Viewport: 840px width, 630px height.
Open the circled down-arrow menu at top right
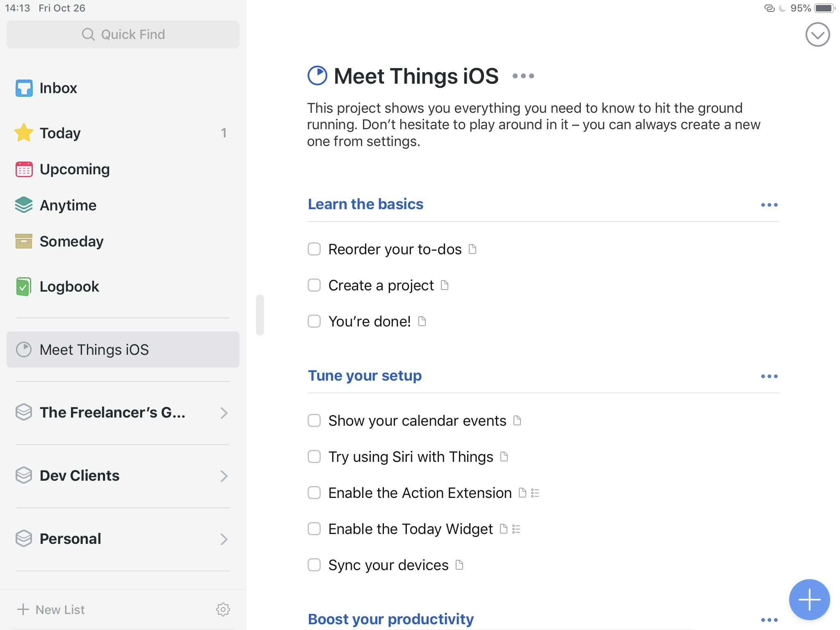(x=817, y=35)
